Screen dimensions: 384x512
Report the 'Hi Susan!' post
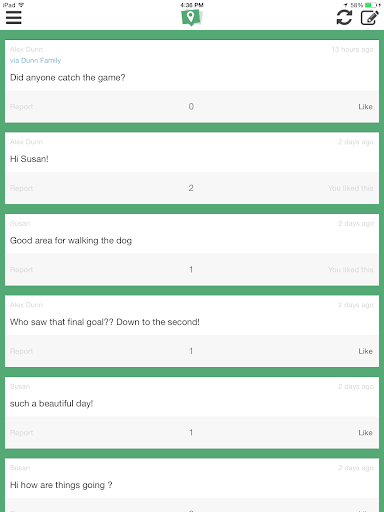[x=21, y=188]
